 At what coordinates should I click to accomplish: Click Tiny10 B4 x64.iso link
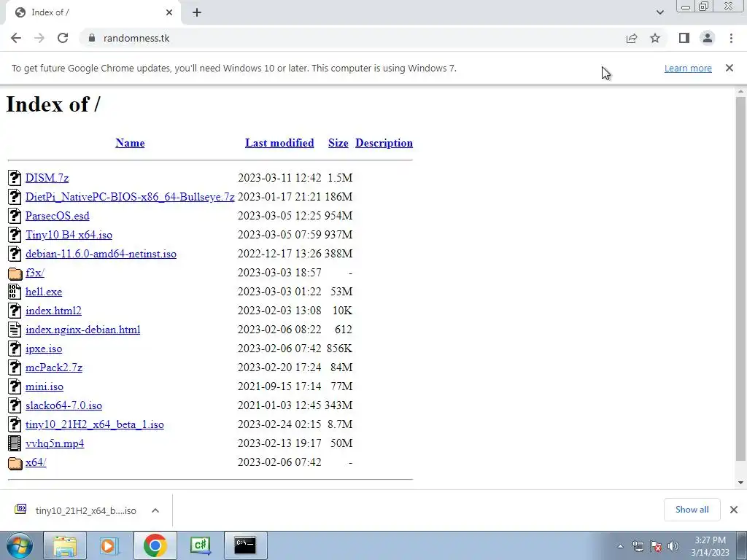coord(69,235)
